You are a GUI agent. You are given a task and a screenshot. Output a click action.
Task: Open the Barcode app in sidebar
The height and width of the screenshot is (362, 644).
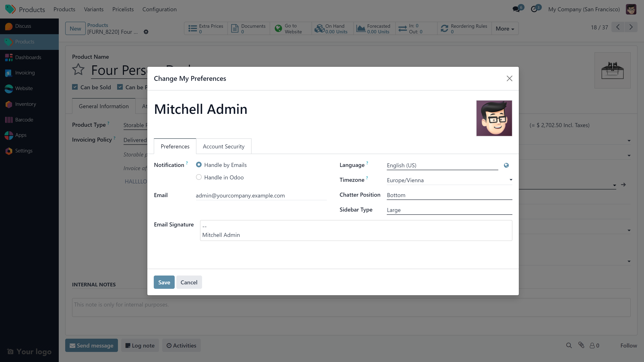24,120
